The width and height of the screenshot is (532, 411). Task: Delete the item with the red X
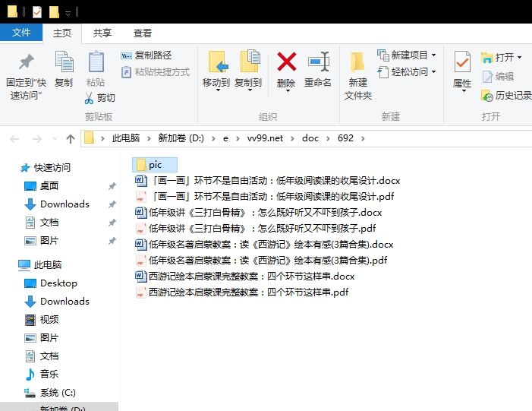click(286, 71)
